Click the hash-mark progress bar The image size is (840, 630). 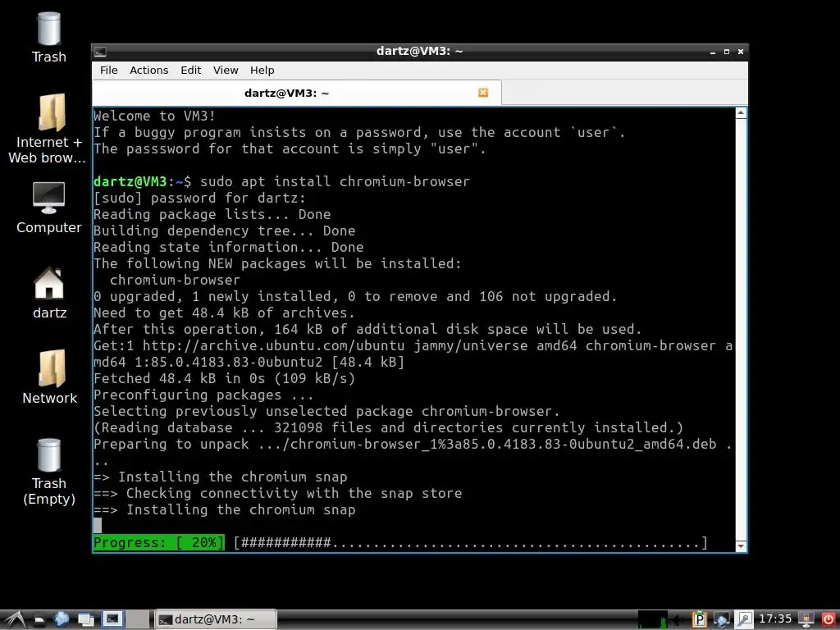click(470, 543)
